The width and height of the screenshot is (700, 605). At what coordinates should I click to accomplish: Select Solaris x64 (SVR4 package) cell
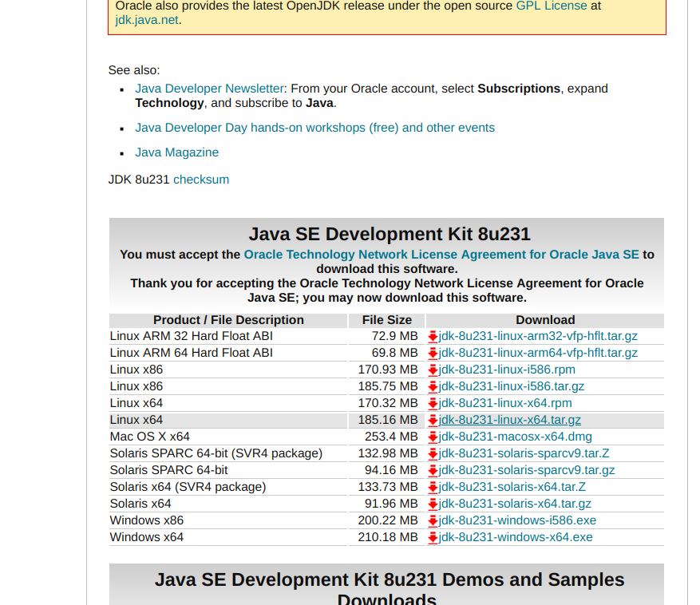(228, 487)
